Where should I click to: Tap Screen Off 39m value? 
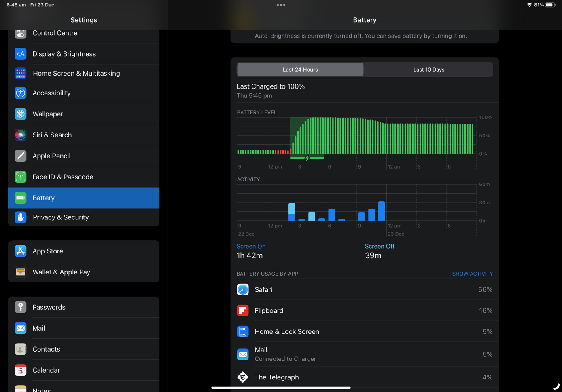(373, 255)
